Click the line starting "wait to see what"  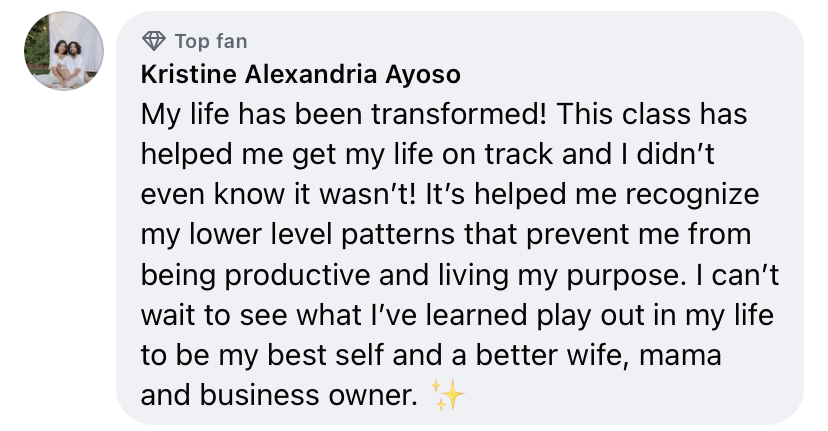(x=457, y=314)
